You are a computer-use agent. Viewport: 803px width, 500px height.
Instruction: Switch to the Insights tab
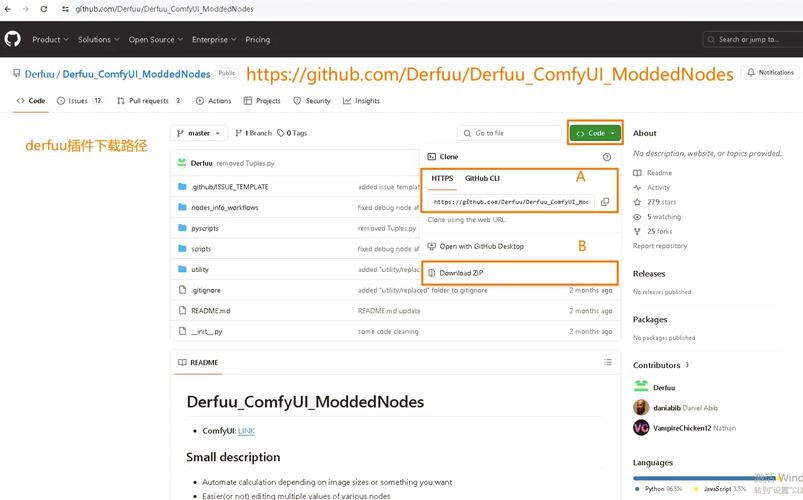pyautogui.click(x=362, y=101)
